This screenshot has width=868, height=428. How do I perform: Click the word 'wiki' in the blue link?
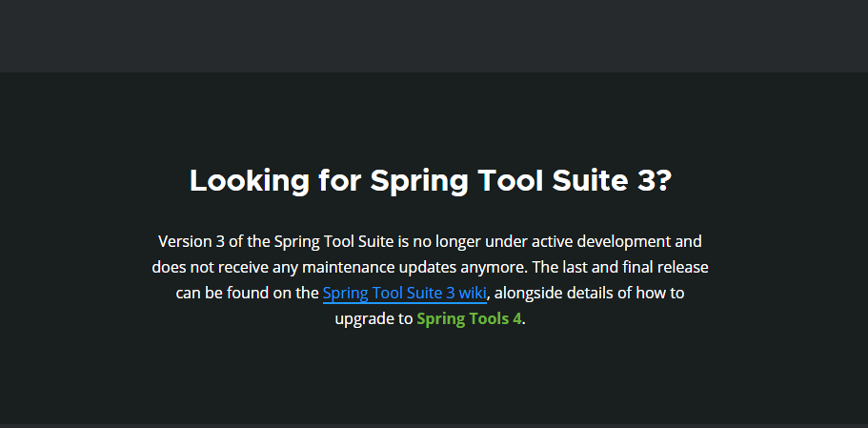click(473, 293)
